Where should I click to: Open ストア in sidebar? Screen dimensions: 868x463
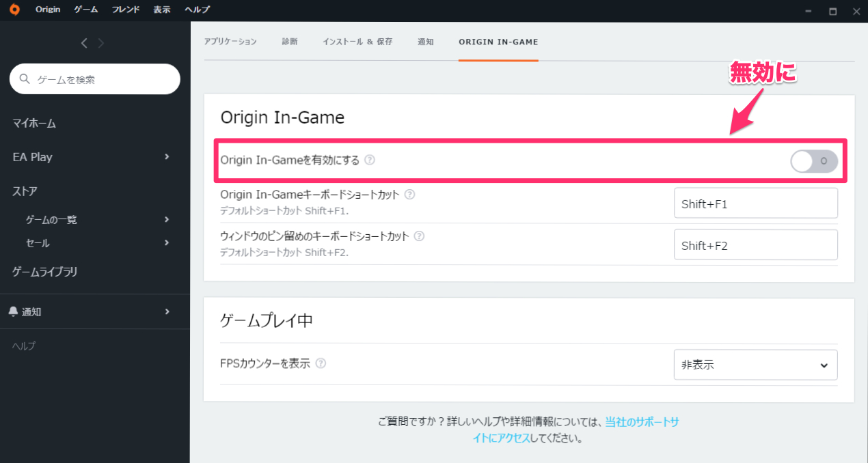coord(25,191)
